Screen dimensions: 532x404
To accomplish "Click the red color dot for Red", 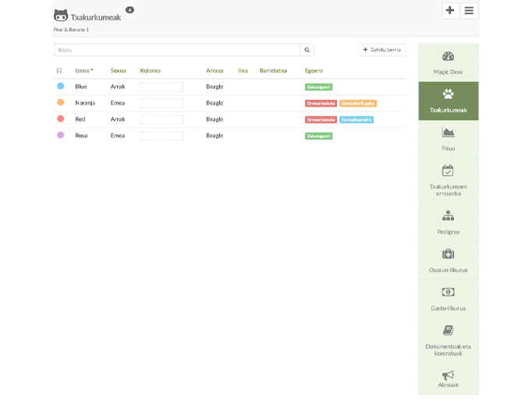I will click(x=61, y=119).
